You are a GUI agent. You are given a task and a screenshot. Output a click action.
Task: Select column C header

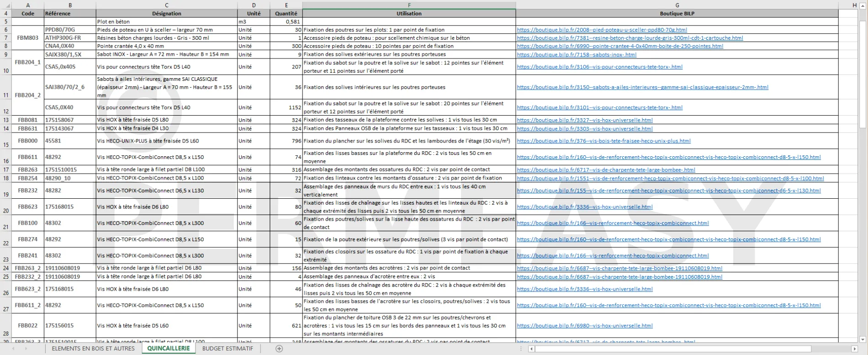166,5
